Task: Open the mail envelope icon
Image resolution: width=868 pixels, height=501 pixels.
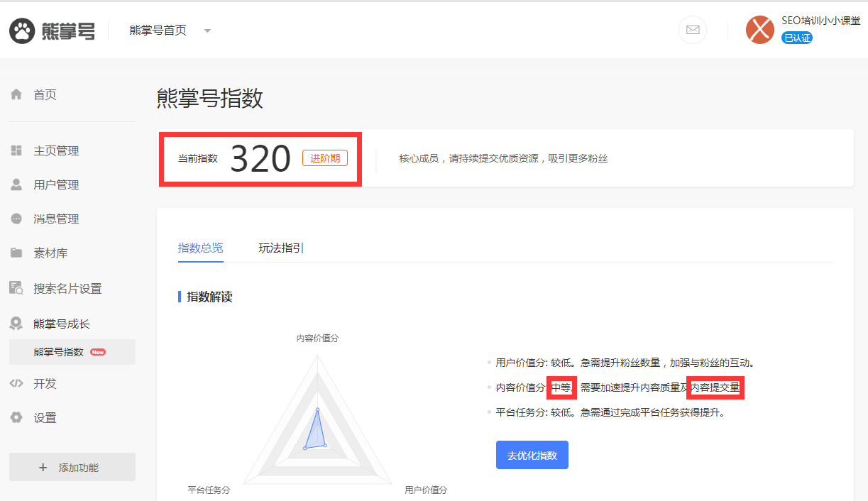Action: [693, 30]
